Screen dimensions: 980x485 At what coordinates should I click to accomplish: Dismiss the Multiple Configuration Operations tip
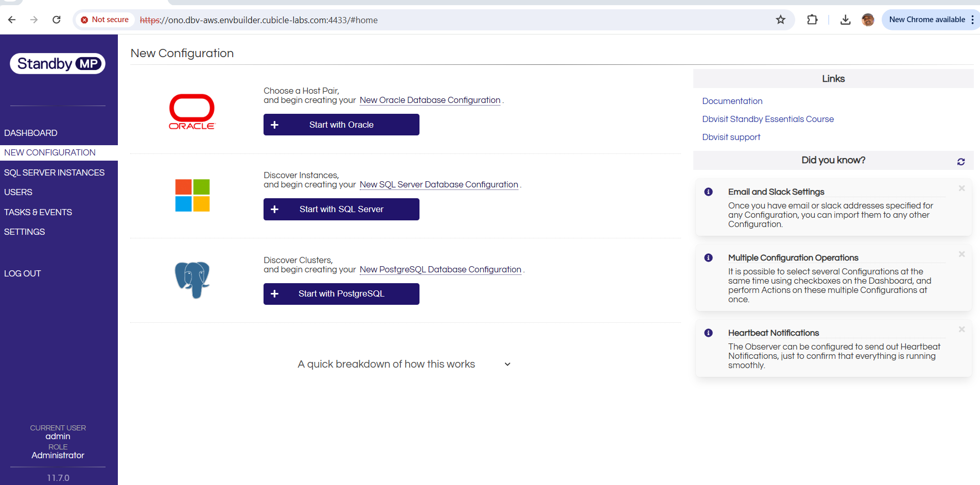tap(961, 254)
